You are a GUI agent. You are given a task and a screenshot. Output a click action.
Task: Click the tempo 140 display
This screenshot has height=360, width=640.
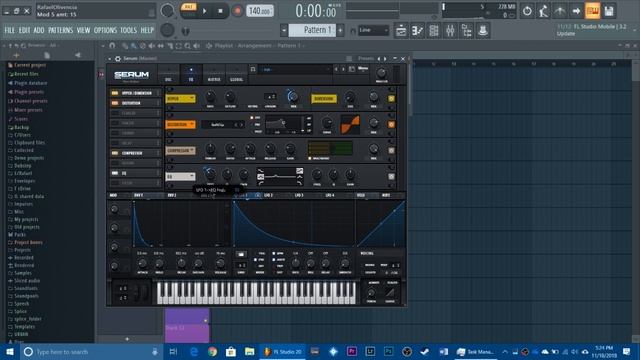tap(260, 11)
